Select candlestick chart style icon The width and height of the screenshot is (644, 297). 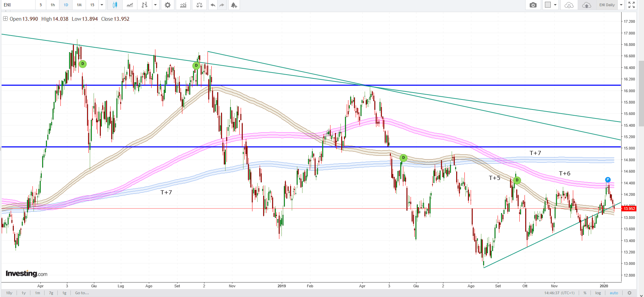point(115,5)
